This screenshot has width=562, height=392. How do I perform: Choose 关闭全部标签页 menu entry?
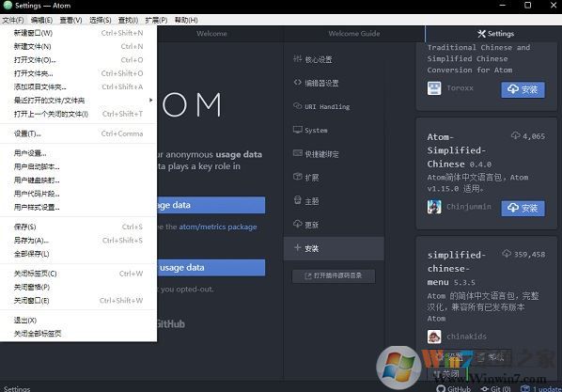tap(78, 334)
